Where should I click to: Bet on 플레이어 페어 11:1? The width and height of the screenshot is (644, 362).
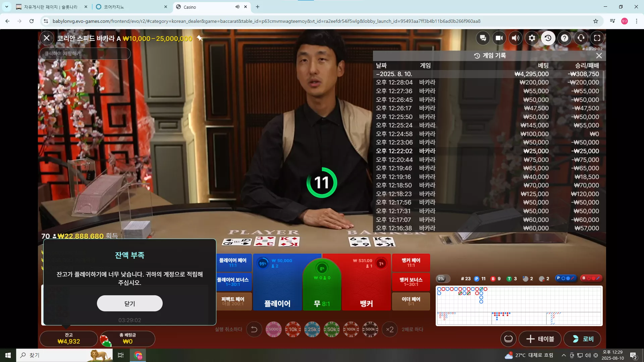[x=233, y=262]
